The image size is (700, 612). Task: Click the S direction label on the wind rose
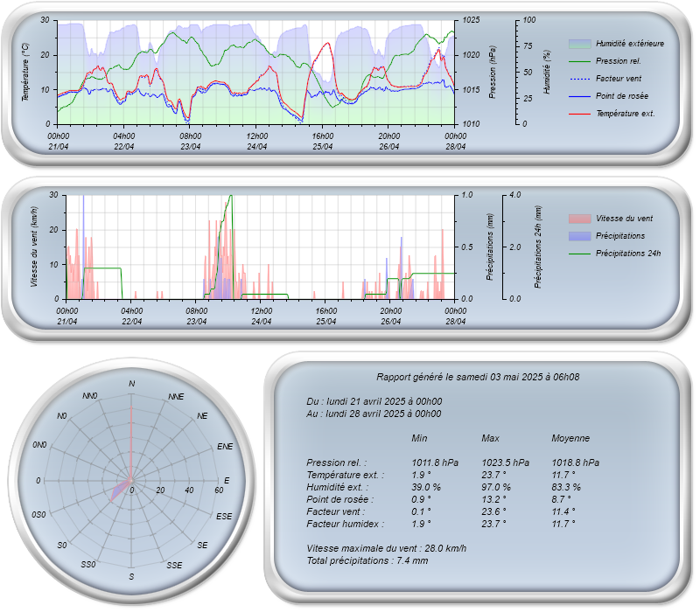(131, 577)
